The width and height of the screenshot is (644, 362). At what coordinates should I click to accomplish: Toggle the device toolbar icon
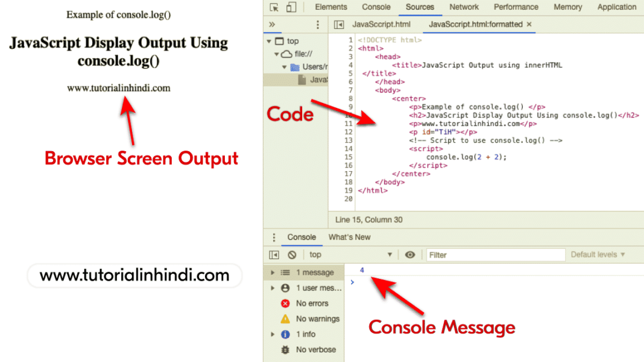(291, 7)
